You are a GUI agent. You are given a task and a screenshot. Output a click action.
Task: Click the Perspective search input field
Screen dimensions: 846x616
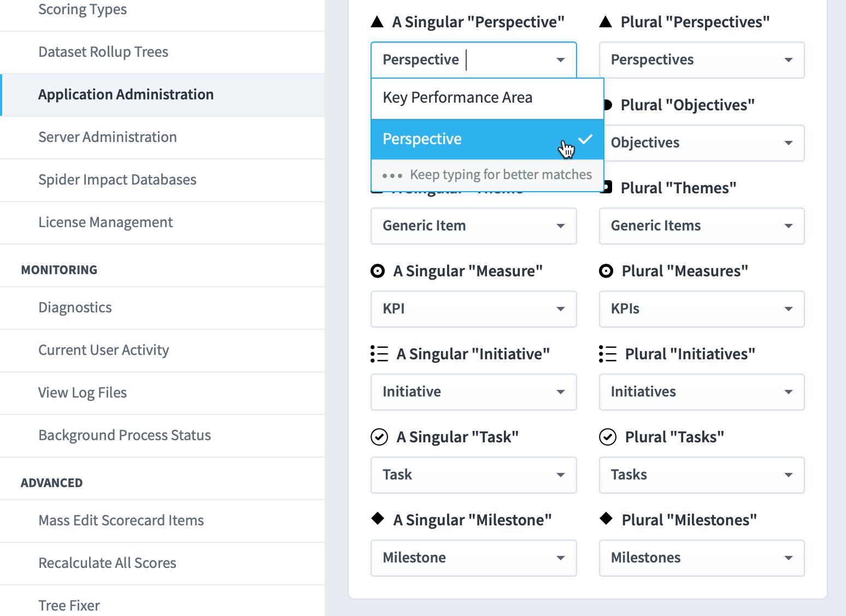pyautogui.click(x=474, y=60)
